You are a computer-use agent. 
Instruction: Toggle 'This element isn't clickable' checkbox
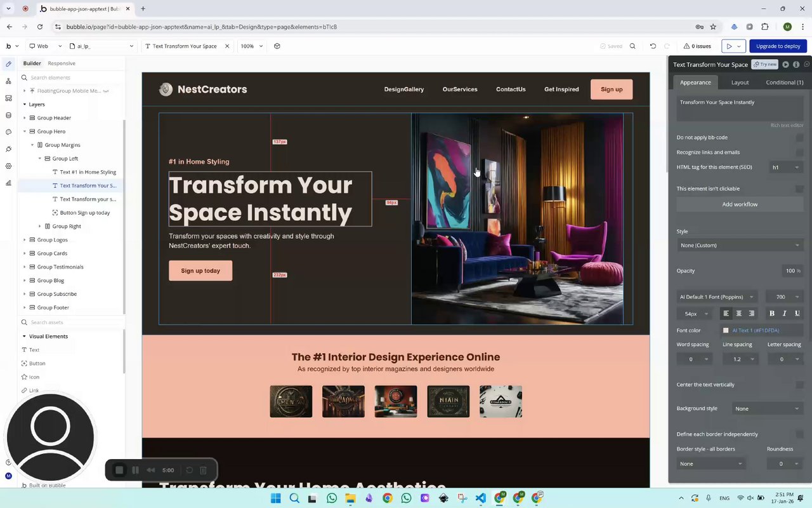click(799, 189)
